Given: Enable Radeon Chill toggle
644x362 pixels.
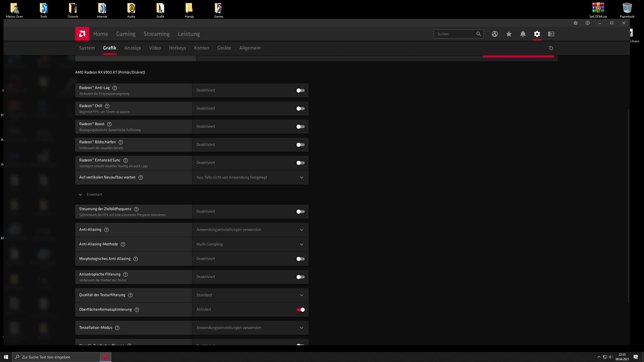Looking at the screenshot, I should 300,109.
